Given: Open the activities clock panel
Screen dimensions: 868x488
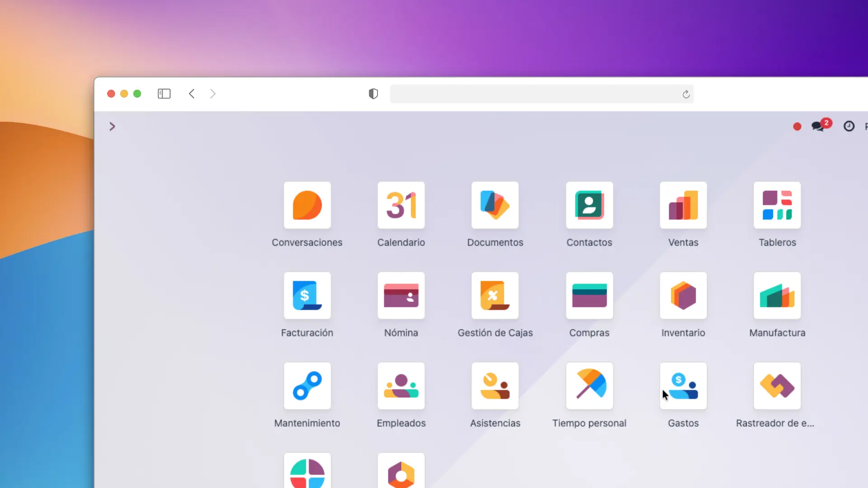Looking at the screenshot, I should pyautogui.click(x=849, y=126).
